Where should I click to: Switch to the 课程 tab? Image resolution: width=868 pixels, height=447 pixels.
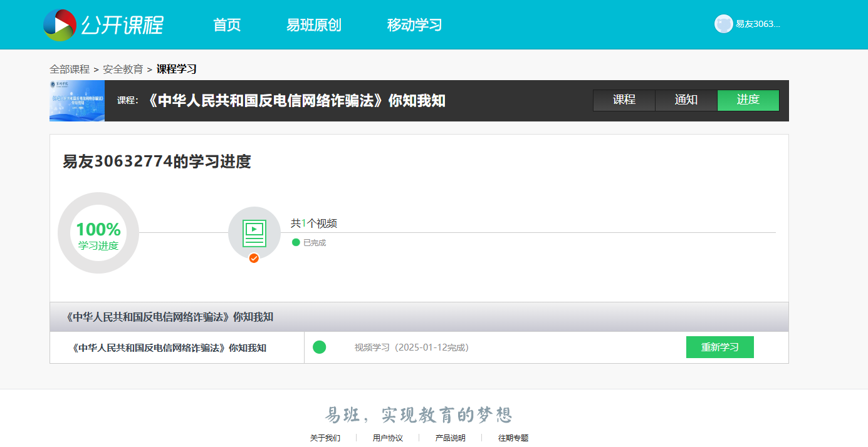pyautogui.click(x=624, y=100)
